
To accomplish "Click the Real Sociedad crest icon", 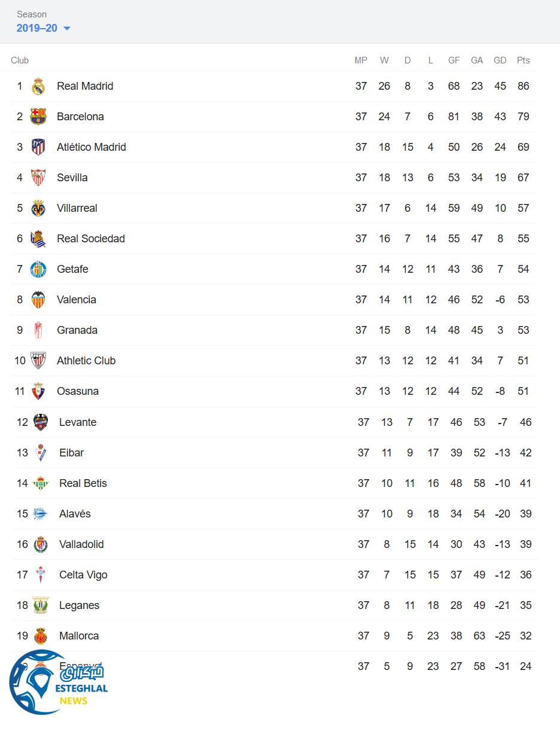I will point(38,239).
